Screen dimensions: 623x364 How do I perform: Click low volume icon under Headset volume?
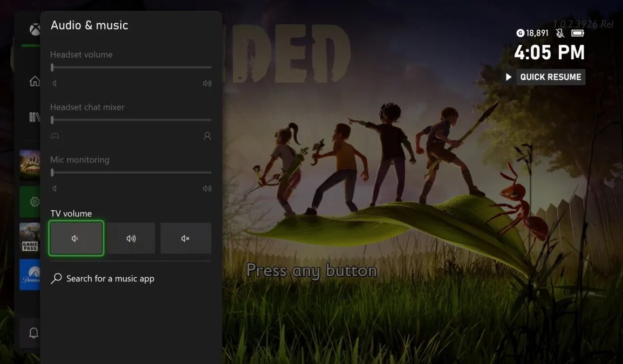(x=55, y=83)
